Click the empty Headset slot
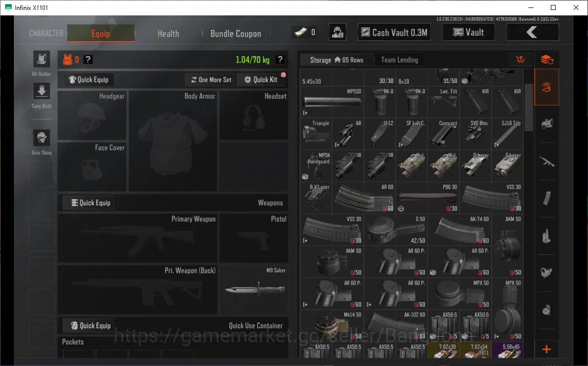This screenshot has height=366, width=588. [254, 115]
